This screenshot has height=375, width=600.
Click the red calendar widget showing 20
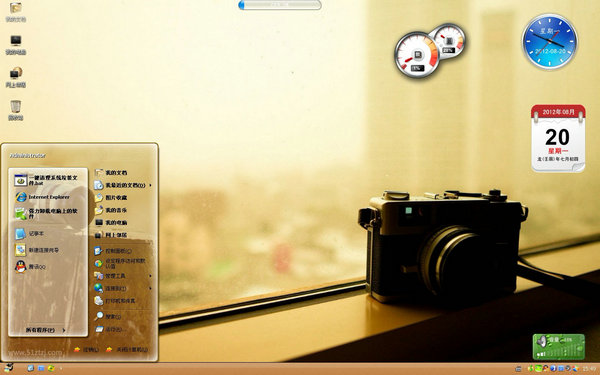coord(558,138)
